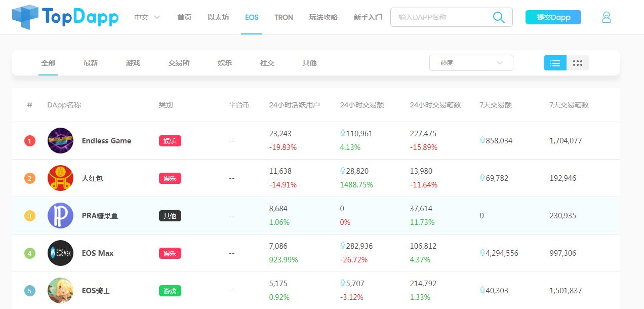
Task: Click the 24小时交易笔数 column header
Action: click(435, 105)
